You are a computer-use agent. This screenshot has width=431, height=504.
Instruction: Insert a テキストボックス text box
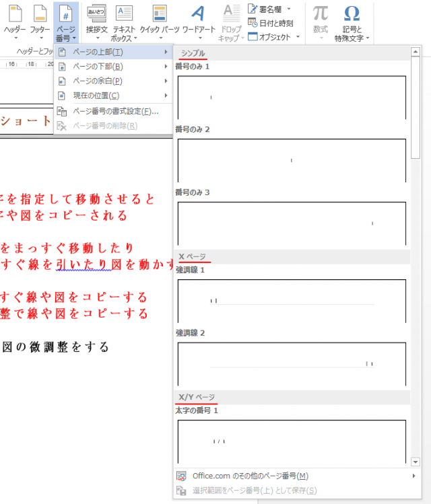tap(124, 13)
